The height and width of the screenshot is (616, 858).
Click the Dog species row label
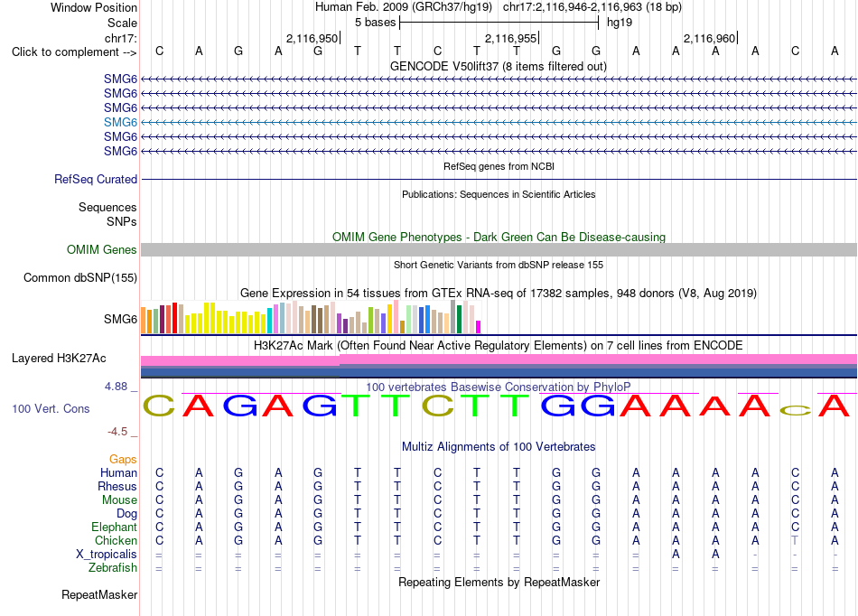tap(126, 514)
